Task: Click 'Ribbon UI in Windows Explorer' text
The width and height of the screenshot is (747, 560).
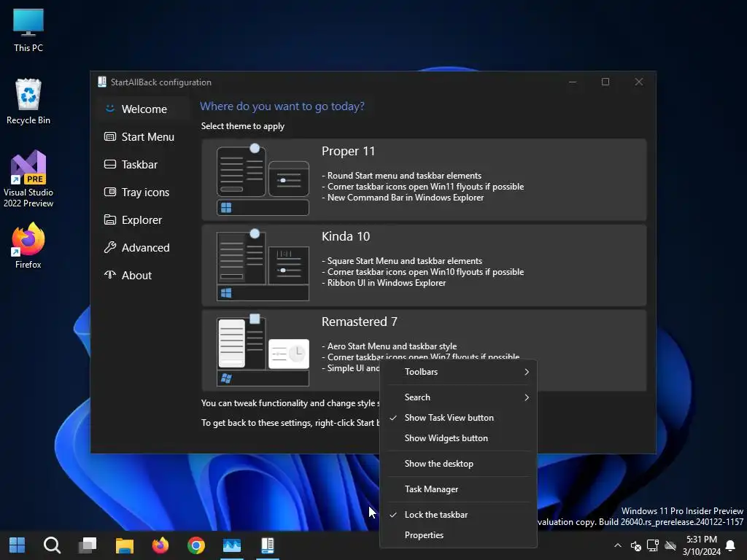Action: point(387,283)
